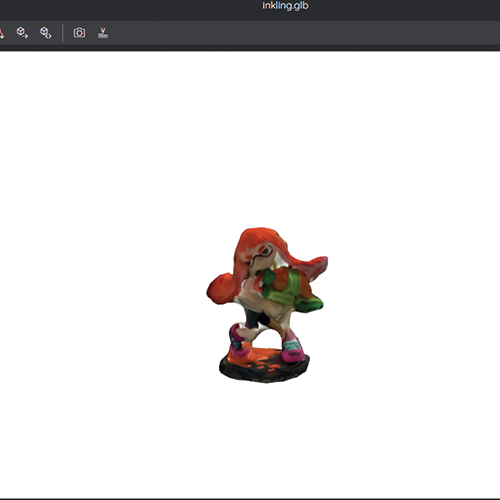
Task: Click the Y-axis ground plane icon
Action: 103,33
